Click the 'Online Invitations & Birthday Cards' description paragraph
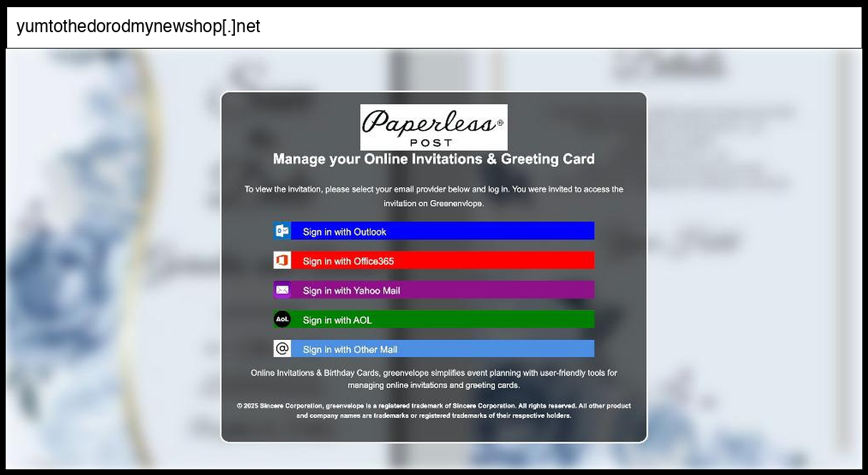The width and height of the screenshot is (868, 475). [433, 379]
